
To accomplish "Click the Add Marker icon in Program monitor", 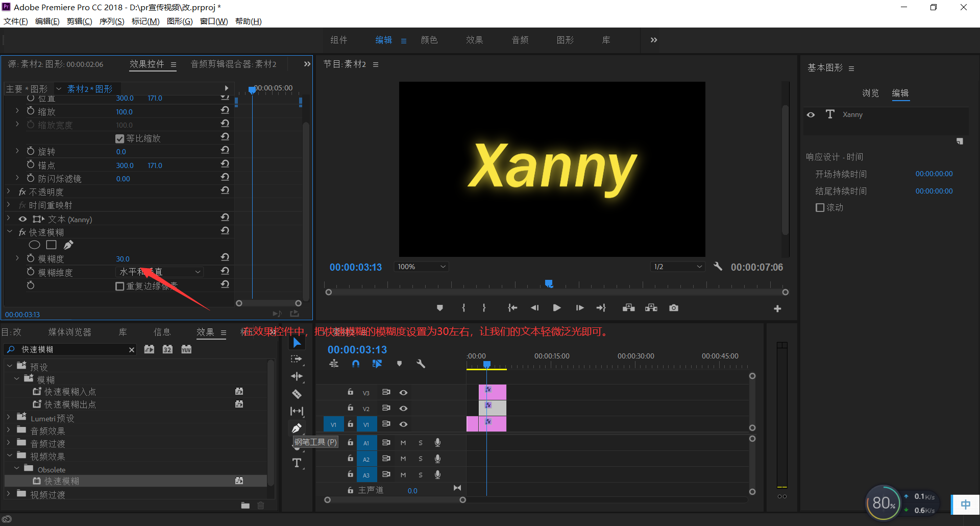I will (440, 308).
